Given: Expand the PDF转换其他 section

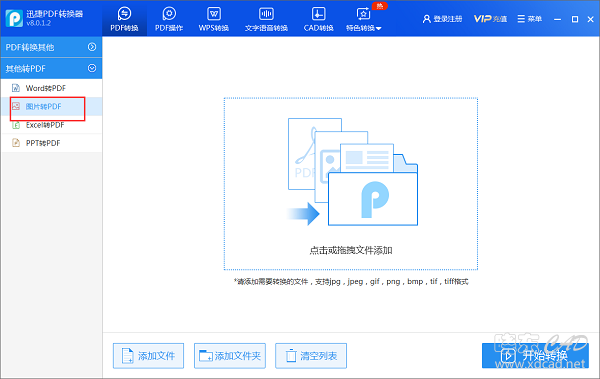Looking at the screenshot, I should click(x=51, y=47).
